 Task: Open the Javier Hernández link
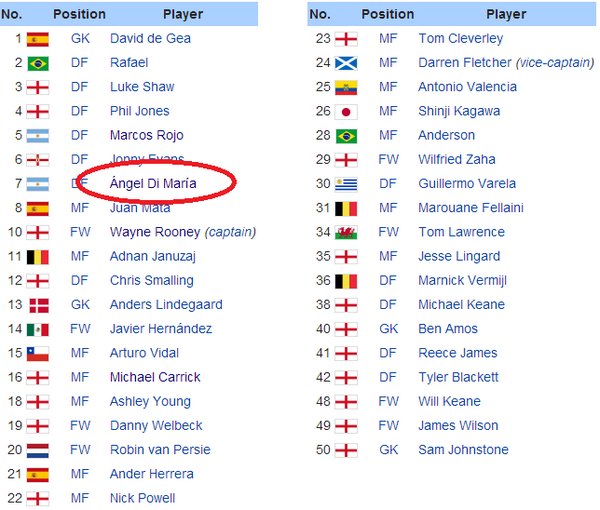[161, 329]
